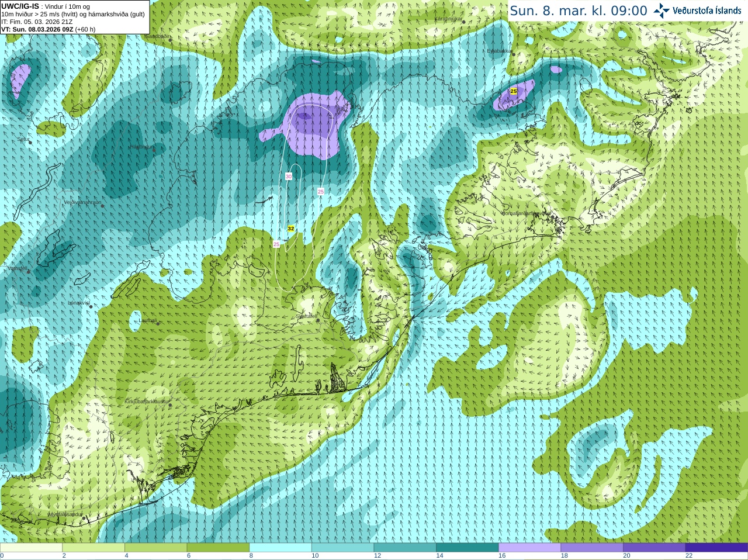The width and height of the screenshot is (748, 560).
Task: Click the 25 contour label right of the 30 label
Action: [x=321, y=191]
